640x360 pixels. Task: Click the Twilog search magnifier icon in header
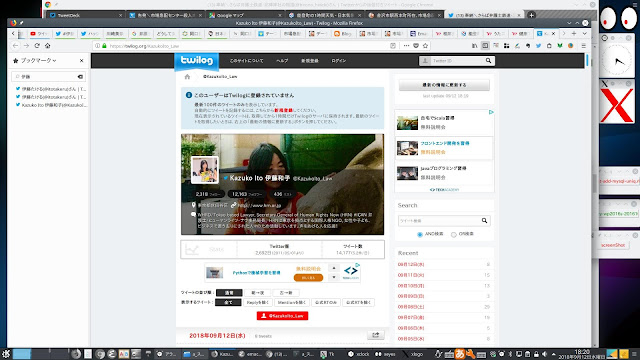click(489, 61)
